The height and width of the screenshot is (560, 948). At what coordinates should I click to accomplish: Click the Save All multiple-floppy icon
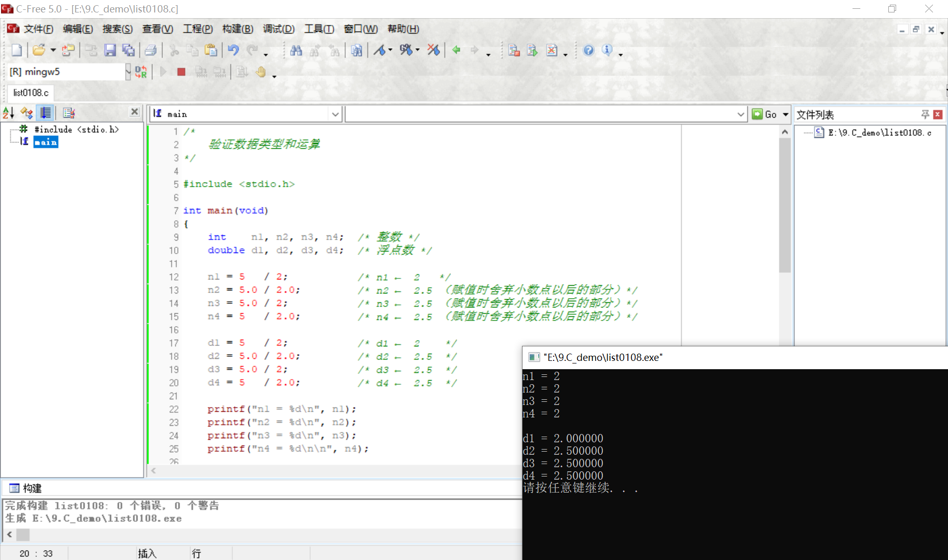coord(128,50)
